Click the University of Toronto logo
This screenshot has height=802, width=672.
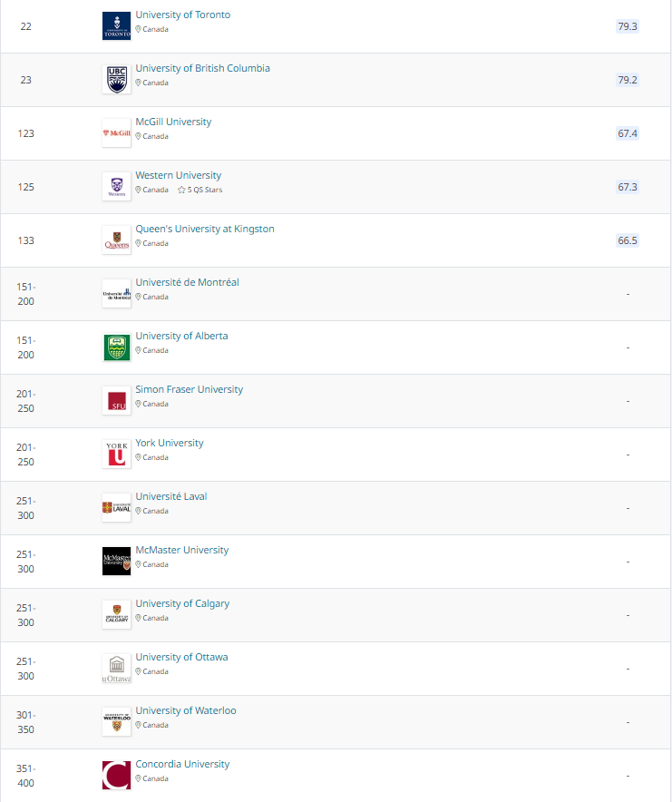pyautogui.click(x=116, y=26)
